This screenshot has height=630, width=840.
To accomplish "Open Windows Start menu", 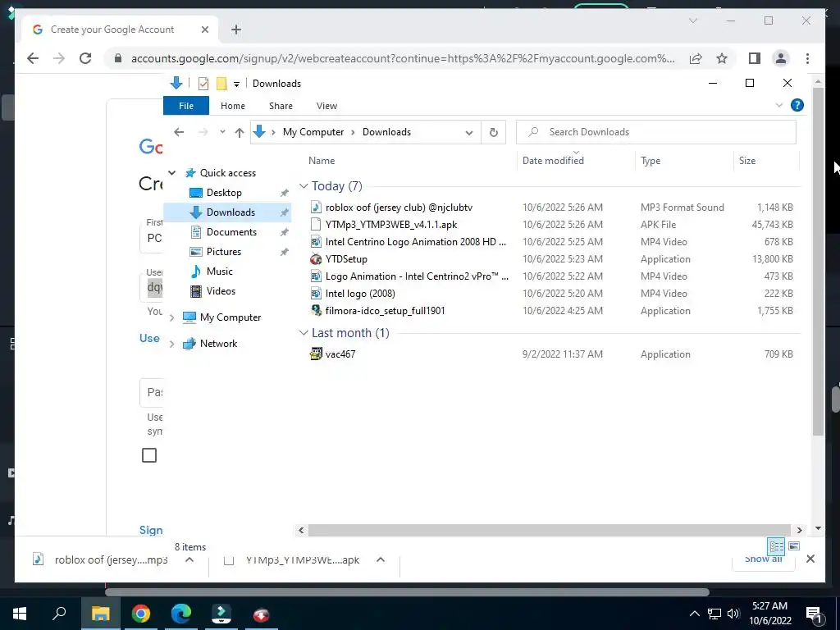I will point(20,614).
